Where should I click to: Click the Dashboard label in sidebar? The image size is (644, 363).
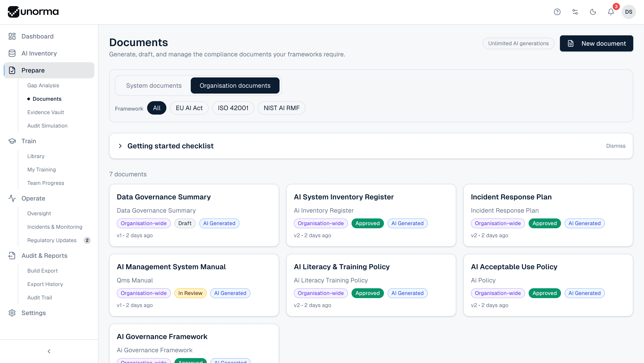click(38, 36)
